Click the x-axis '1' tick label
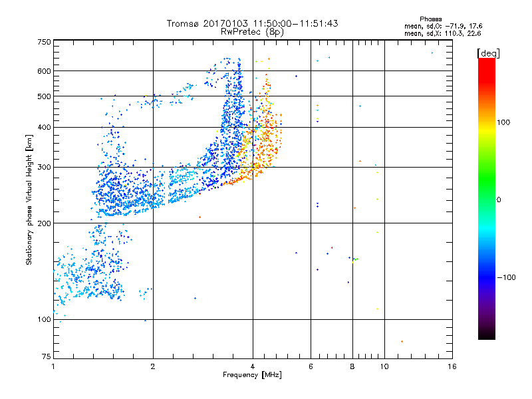Viewport: 532px width, 399px height. pos(53,366)
